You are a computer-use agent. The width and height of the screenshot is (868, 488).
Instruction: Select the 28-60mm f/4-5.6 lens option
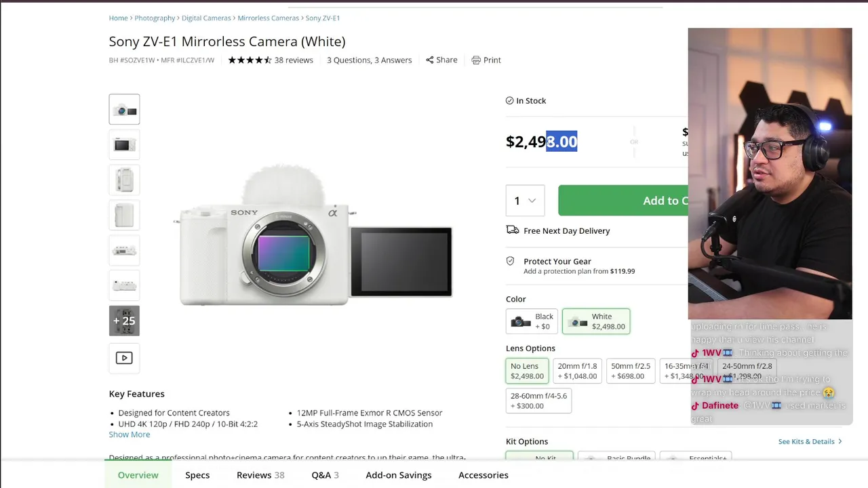coord(538,401)
